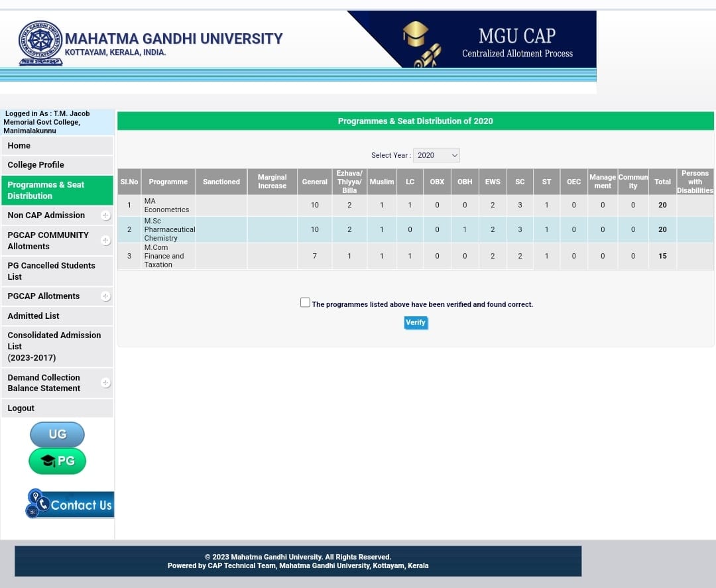Click Logout in the sidebar
The width and height of the screenshot is (716, 588).
click(x=57, y=408)
